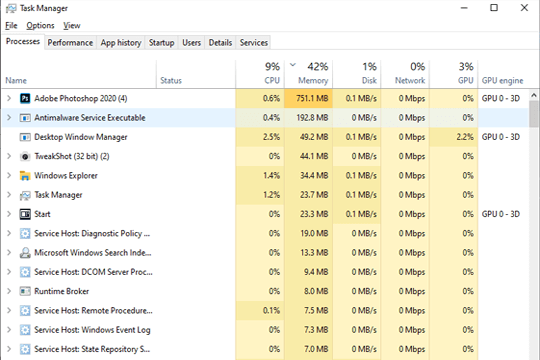Viewport: 540px width, 360px height.
Task: Click the 1.4% Windows Explorer CPU value
Action: [x=271, y=176]
